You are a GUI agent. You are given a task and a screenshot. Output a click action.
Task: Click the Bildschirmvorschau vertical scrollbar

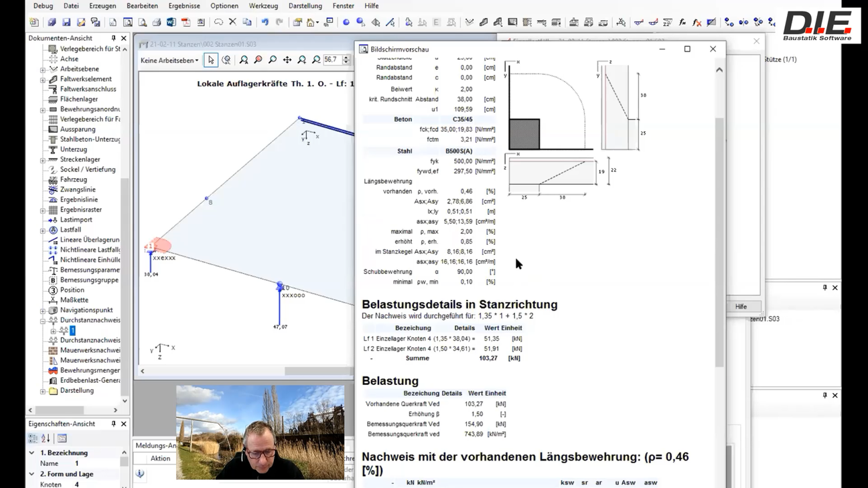[719, 241]
